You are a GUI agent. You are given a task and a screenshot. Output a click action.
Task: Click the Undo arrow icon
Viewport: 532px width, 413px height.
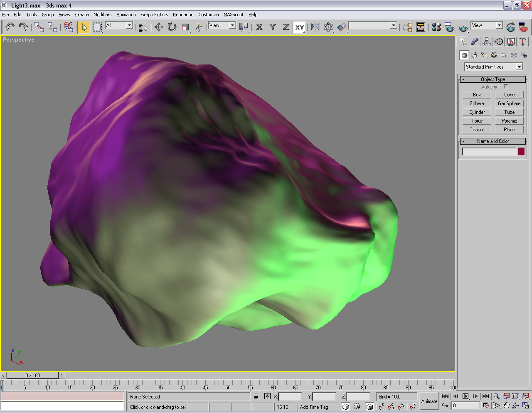tap(10, 27)
